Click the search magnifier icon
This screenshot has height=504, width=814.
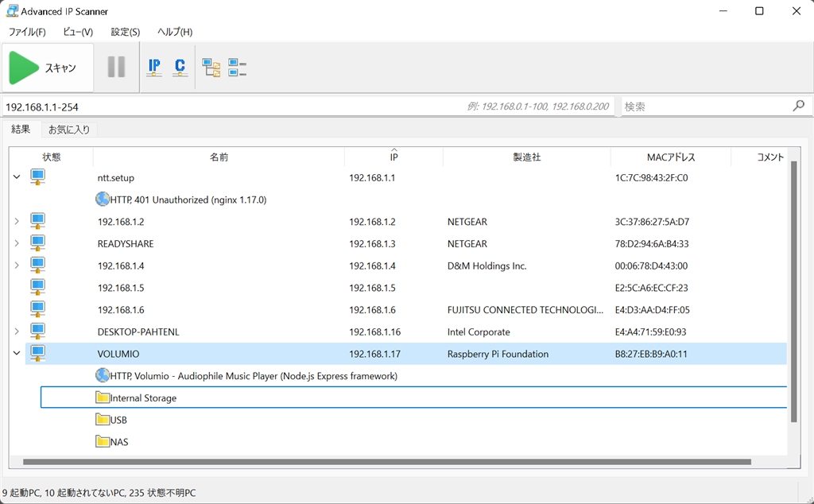coord(798,106)
